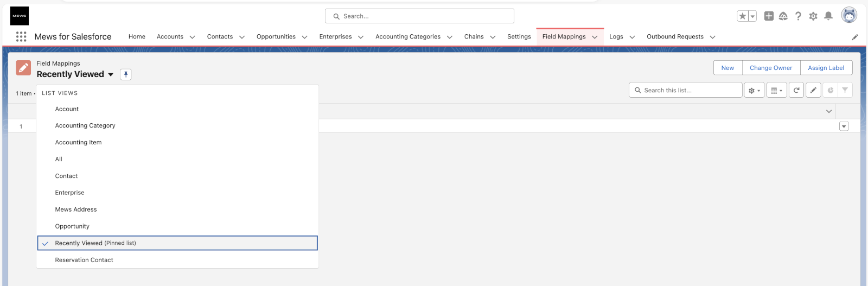The height and width of the screenshot is (286, 868).
Task: Open Enterprises tab dropdown chevron
Action: click(x=361, y=37)
